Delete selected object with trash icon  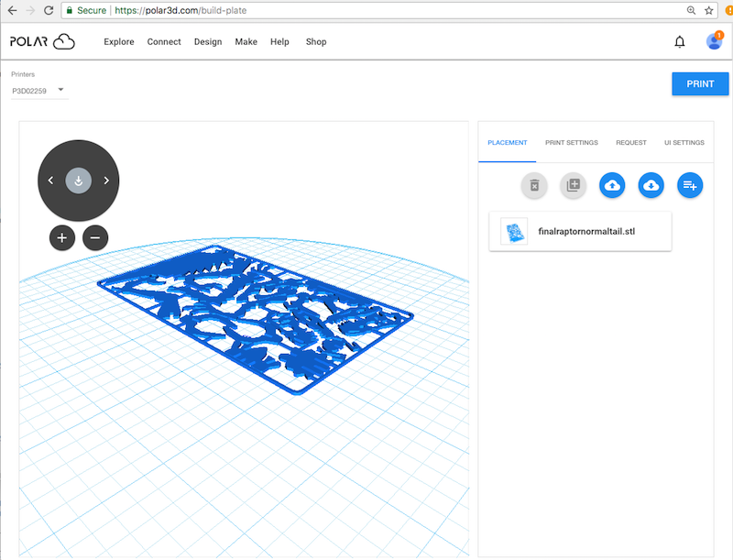point(534,185)
